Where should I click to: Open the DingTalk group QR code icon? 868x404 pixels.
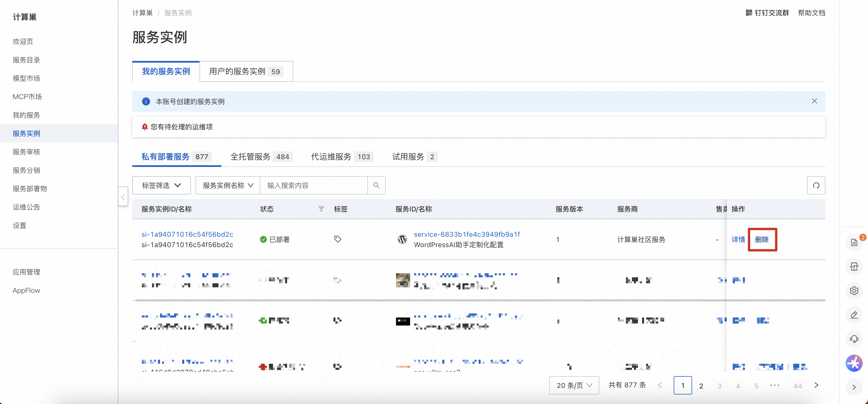(748, 13)
